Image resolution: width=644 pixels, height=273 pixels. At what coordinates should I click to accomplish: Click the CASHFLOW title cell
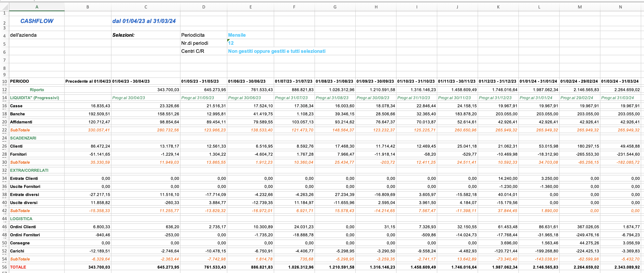pos(37,21)
